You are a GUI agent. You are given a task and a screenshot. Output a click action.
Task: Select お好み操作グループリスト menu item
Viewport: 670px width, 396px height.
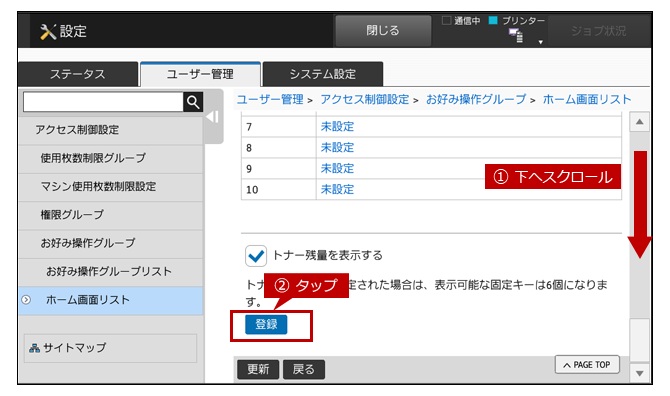tap(111, 272)
